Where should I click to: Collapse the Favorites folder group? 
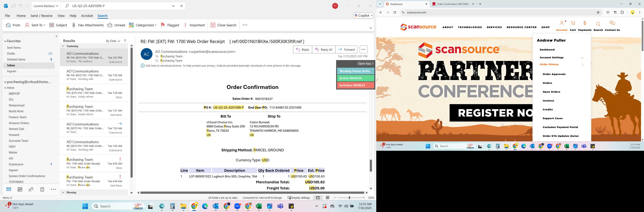(x=5, y=41)
